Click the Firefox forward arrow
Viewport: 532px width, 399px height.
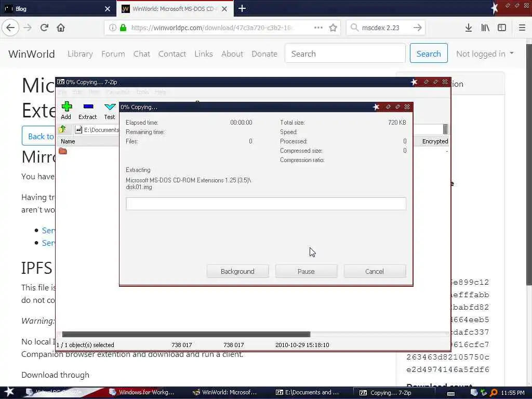click(28, 28)
